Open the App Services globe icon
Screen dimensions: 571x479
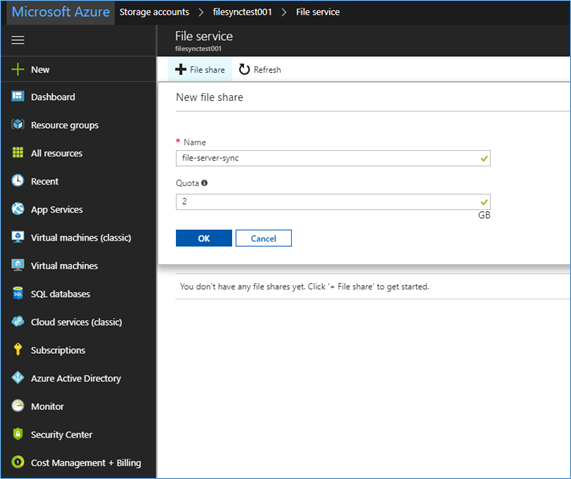click(x=17, y=209)
